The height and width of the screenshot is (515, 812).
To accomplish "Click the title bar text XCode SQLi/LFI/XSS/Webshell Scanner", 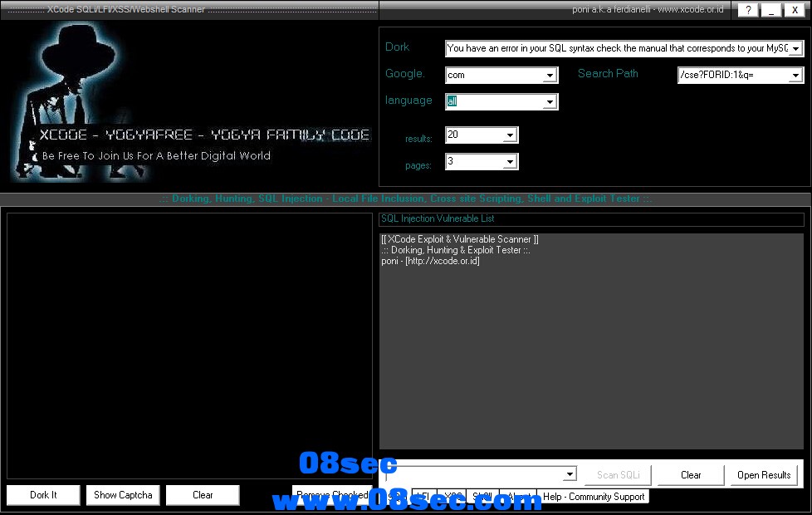I will coord(126,9).
